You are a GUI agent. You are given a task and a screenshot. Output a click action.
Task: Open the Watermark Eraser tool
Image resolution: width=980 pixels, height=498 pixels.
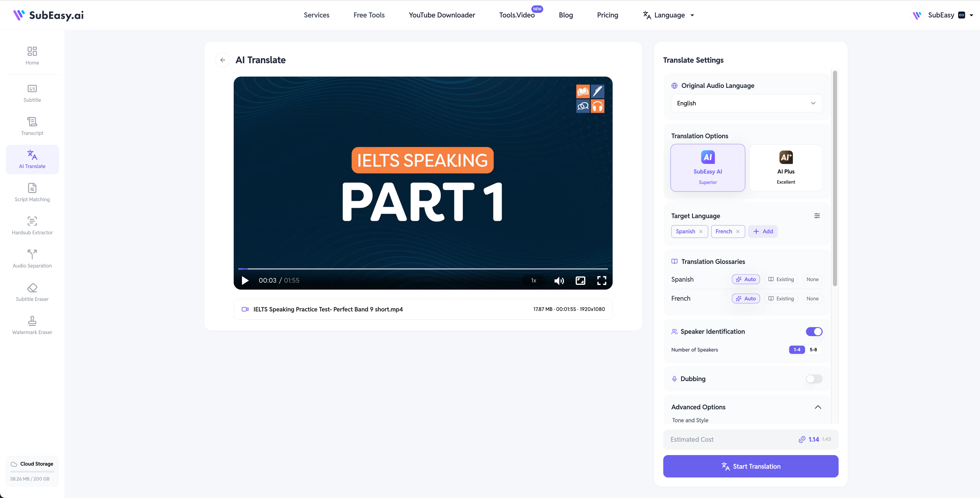[32, 325]
